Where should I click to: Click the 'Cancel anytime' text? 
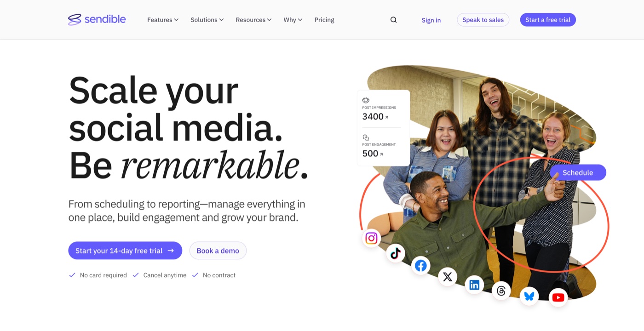tap(165, 275)
